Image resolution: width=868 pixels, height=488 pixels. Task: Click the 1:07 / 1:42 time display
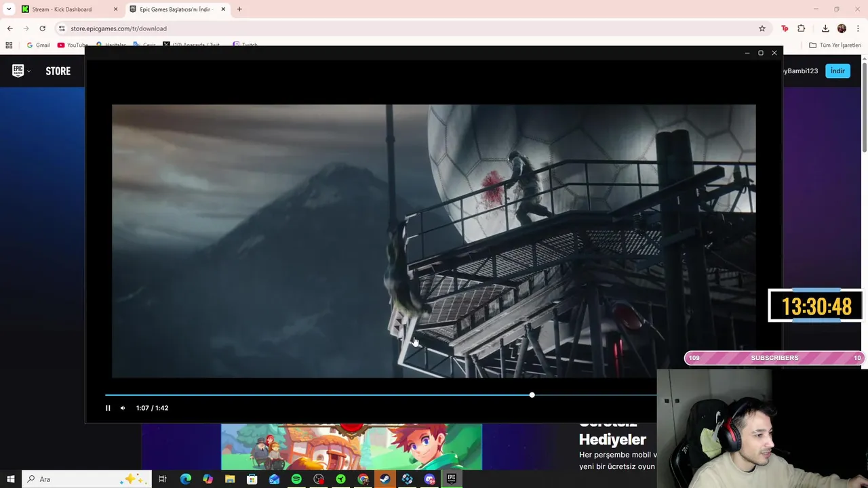click(152, 408)
